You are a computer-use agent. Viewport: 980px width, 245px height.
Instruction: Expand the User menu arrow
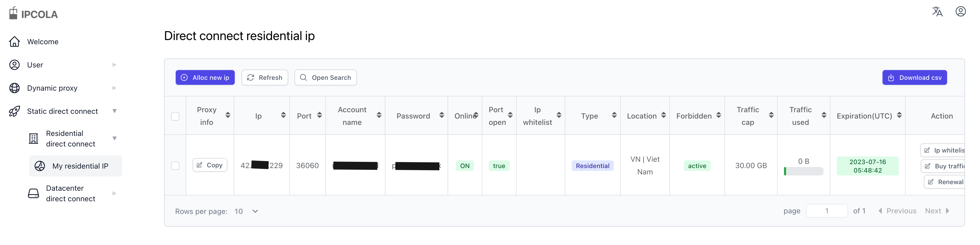click(x=114, y=65)
